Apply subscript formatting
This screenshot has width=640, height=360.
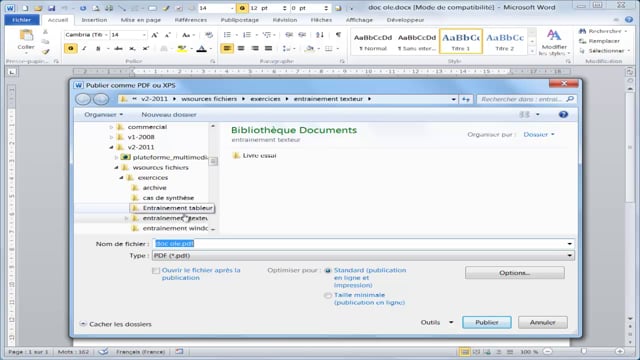[132, 49]
